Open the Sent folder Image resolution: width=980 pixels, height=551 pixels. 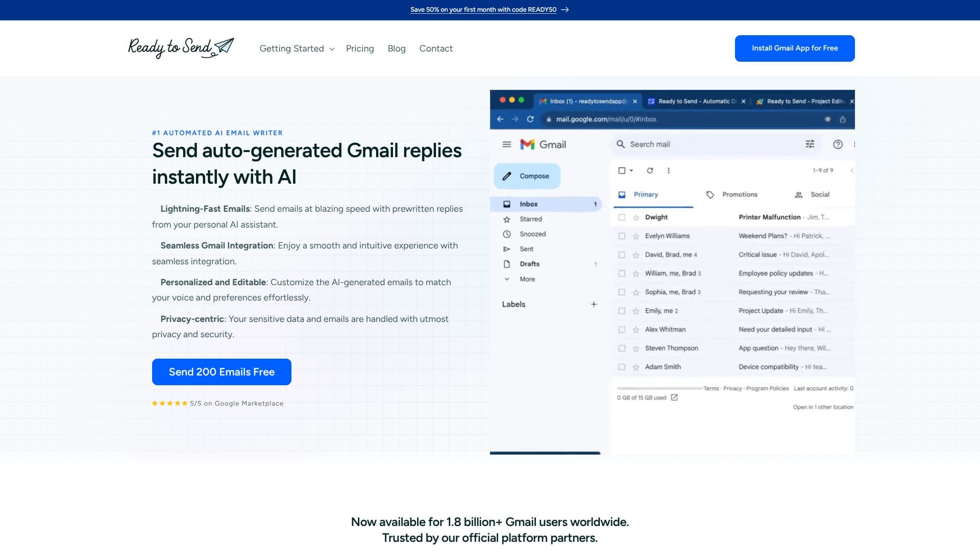546,249
